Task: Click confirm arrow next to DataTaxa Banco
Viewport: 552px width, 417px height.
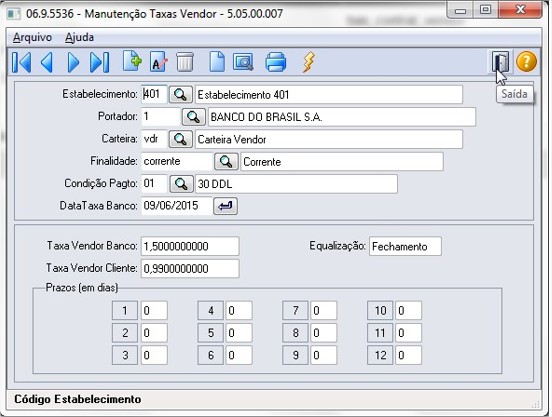Action: pyautogui.click(x=225, y=206)
